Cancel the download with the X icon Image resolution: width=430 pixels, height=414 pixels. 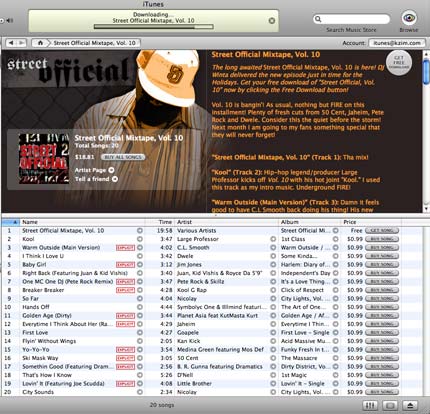click(272, 21)
